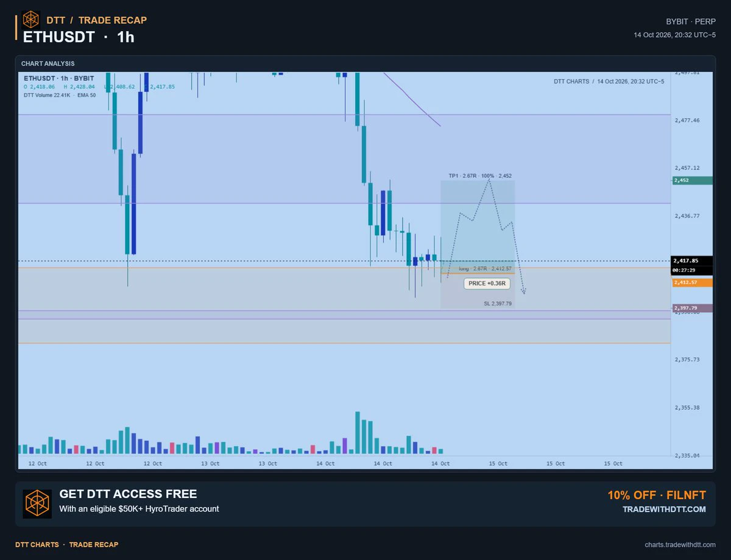Screen dimensions: 731x560
Task: Click the CHART ANALYSIS panel heading
Action: (x=48, y=63)
